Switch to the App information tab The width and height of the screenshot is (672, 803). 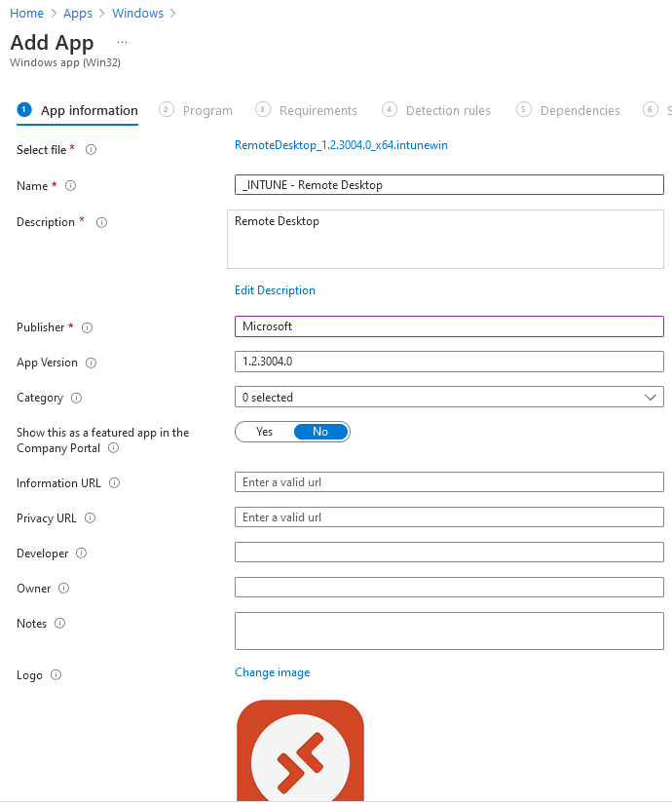tap(77, 111)
